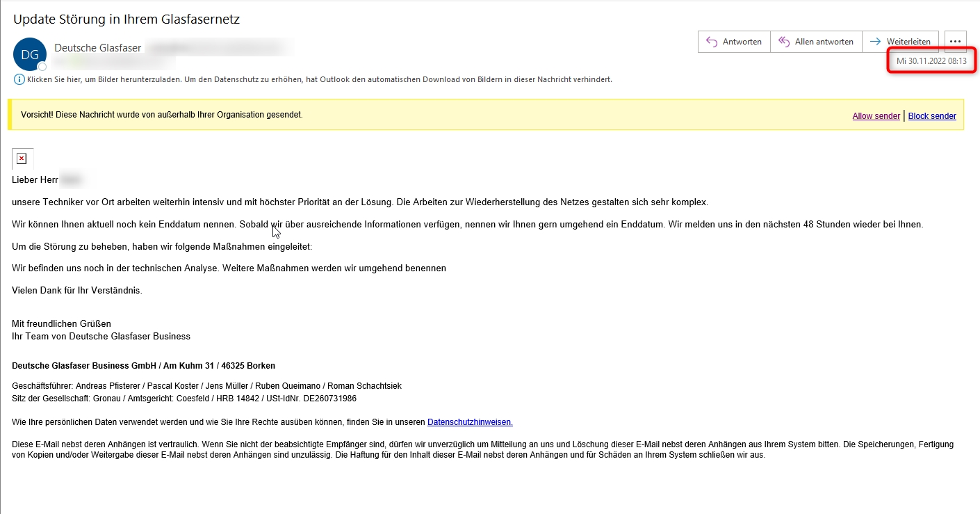Forward the email with Weiterleiten

pos(901,42)
